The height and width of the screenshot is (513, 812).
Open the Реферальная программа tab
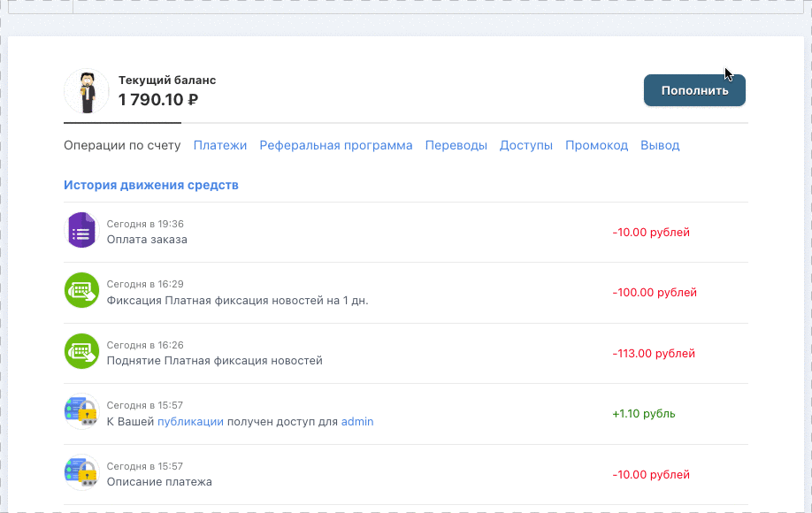click(336, 144)
